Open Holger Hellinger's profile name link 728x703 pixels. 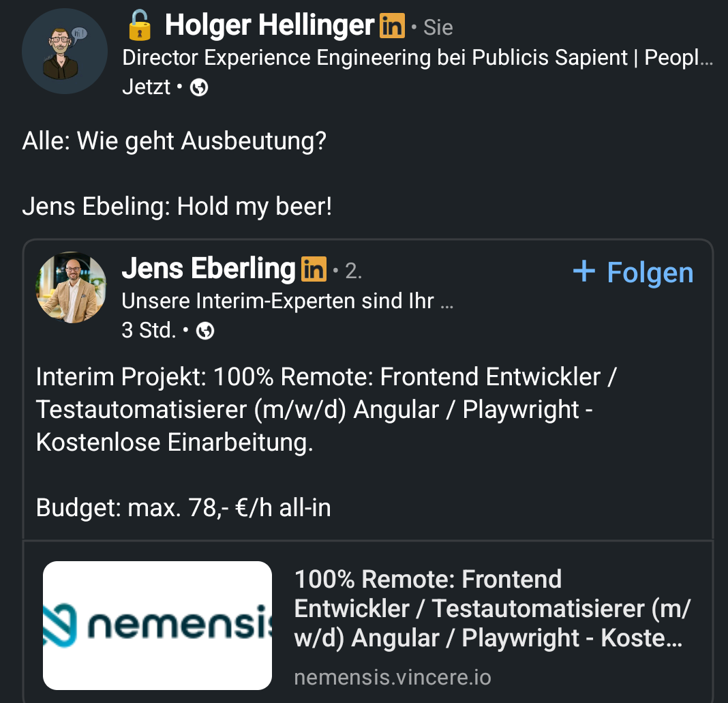pyautogui.click(x=269, y=27)
